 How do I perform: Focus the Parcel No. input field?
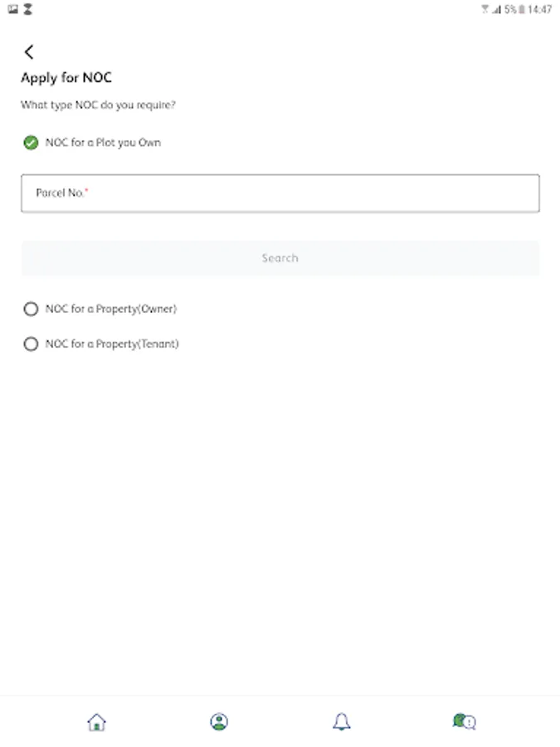(x=280, y=193)
